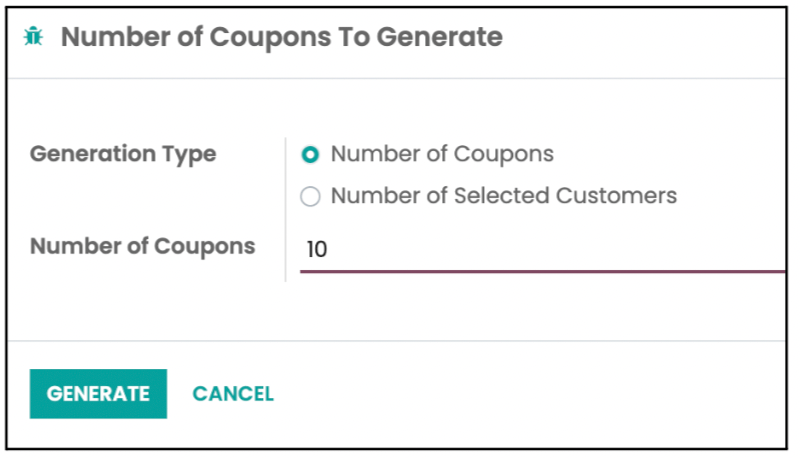Select the Number of Selected Customers radio button
The image size is (800, 458).
pyautogui.click(x=310, y=197)
